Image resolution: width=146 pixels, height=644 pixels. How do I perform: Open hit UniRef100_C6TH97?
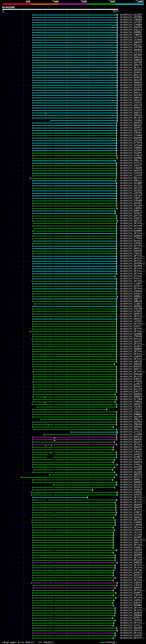131,22
